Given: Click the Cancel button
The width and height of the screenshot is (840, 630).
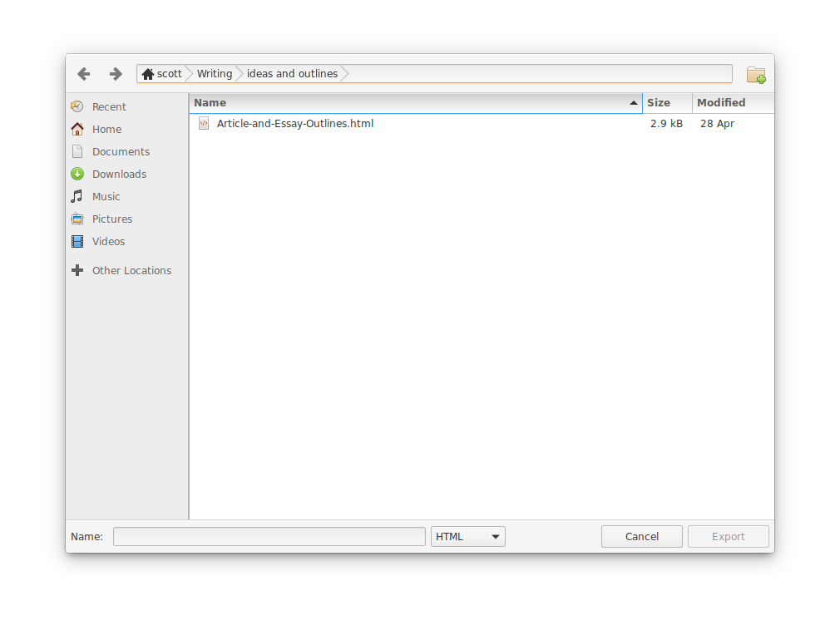Looking at the screenshot, I should click(641, 537).
